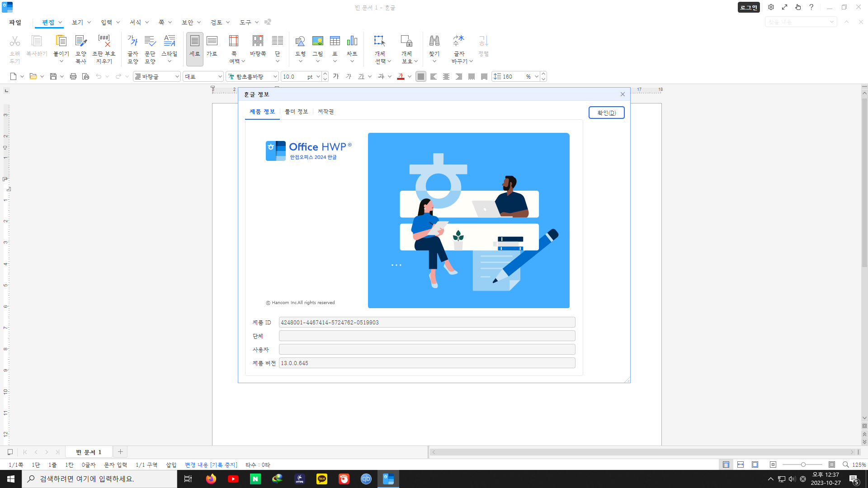The image size is (868, 488).
Task: Click the 제품 ID field
Action: point(427,322)
